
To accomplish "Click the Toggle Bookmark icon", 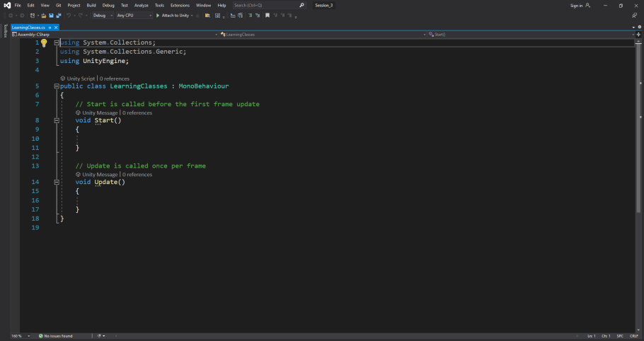I will [268, 15].
